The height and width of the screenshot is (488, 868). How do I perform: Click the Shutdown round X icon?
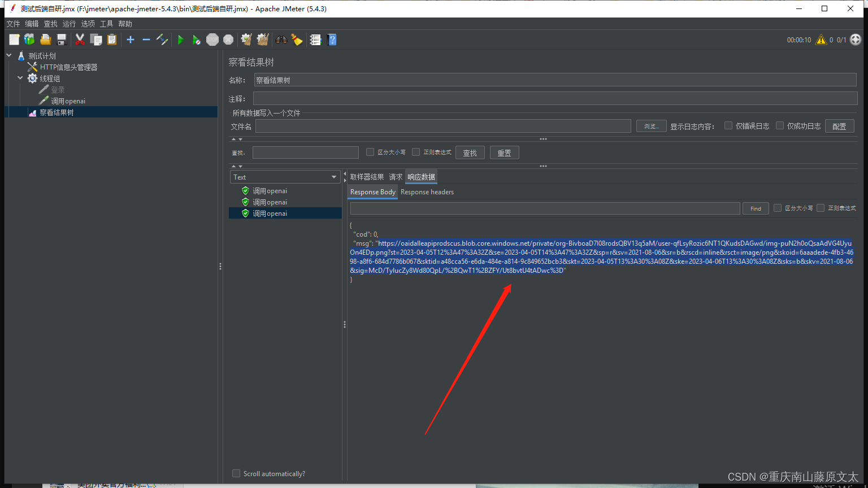point(228,40)
